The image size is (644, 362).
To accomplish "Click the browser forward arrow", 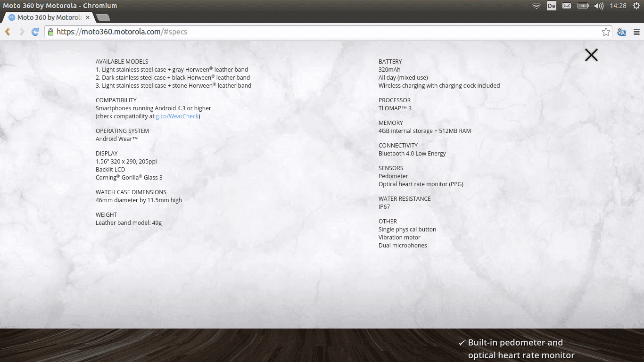I will [22, 32].
